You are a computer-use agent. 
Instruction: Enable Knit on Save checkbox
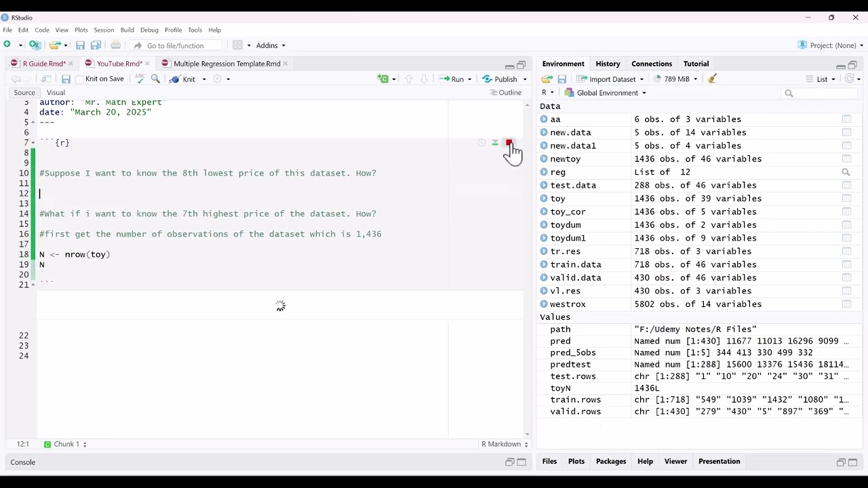[79, 79]
